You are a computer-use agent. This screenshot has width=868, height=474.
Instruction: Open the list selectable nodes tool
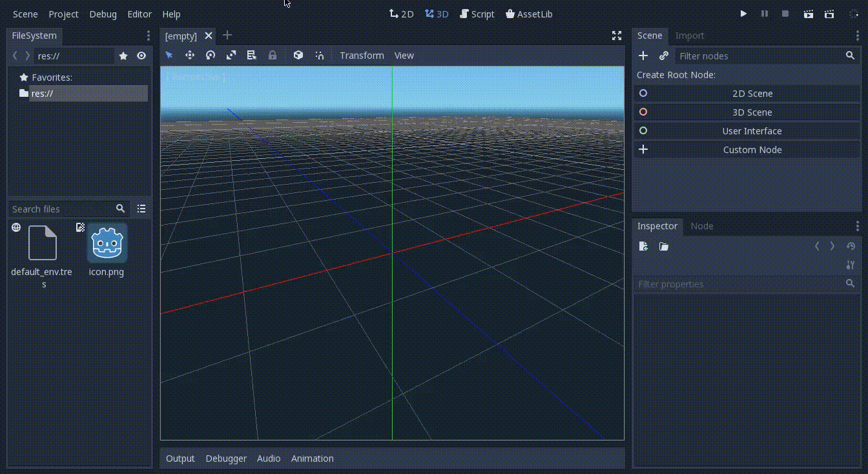click(252, 56)
